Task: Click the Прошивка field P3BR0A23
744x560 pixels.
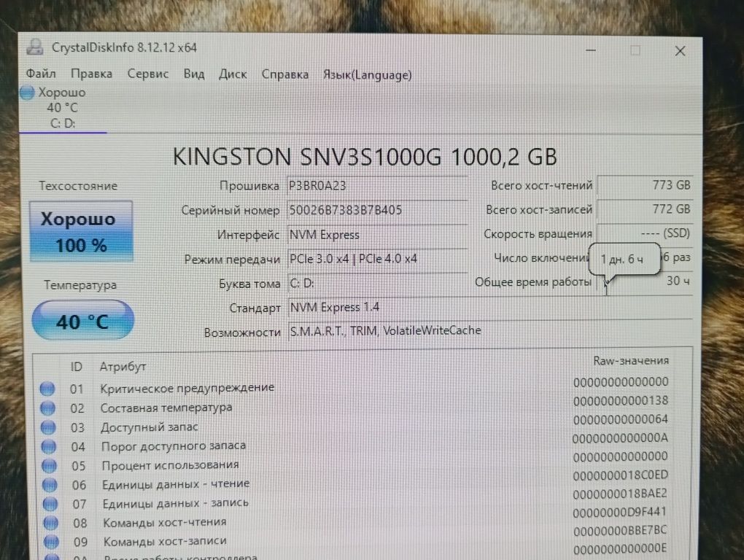Action: 377,185
